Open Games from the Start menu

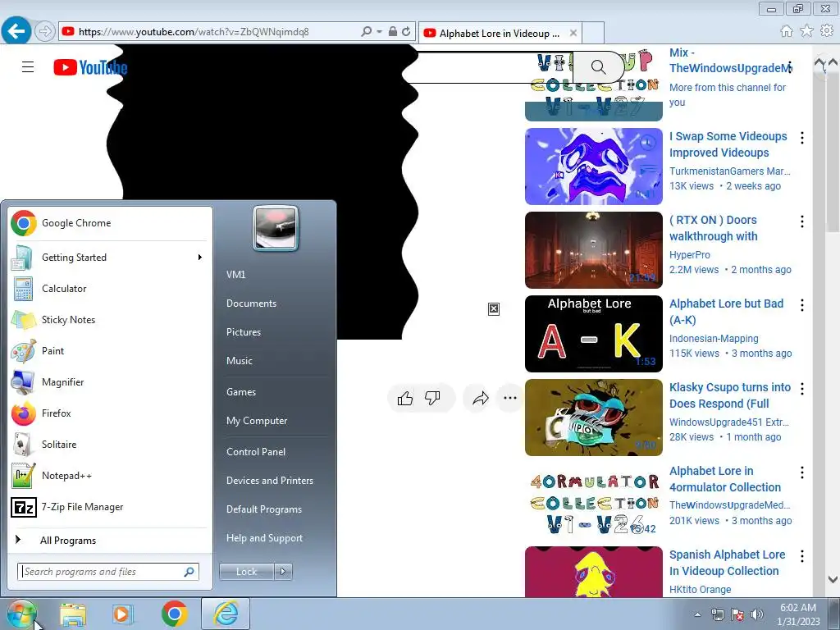[241, 392]
